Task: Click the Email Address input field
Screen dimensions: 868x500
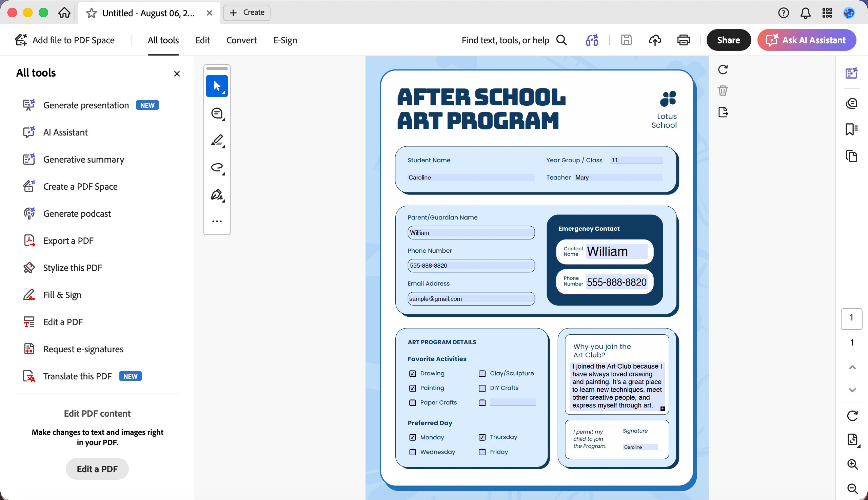Action: point(471,299)
